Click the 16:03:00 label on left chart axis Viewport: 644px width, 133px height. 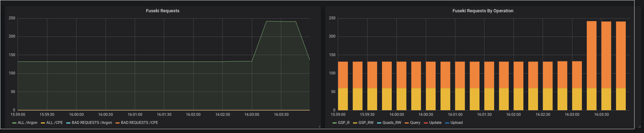click(x=252, y=115)
